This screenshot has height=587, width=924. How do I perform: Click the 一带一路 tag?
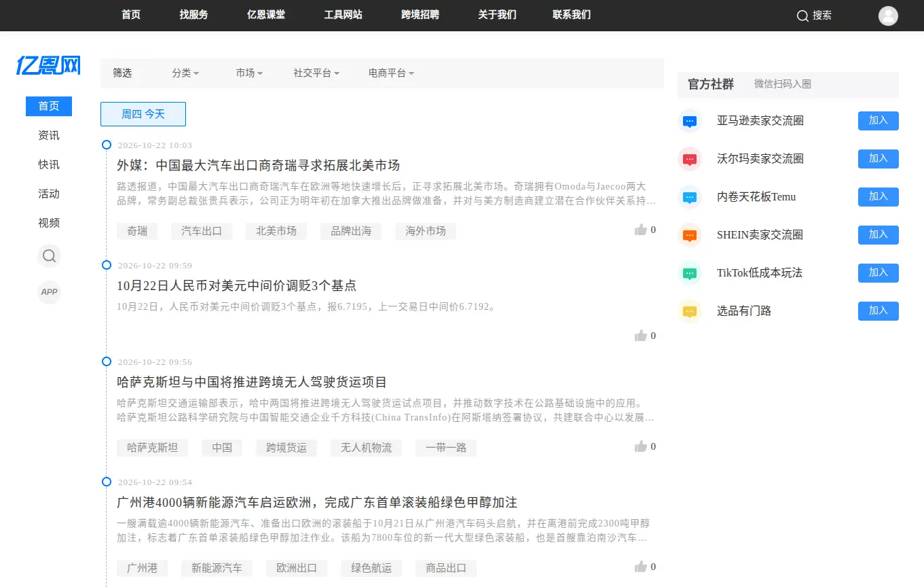446,448
